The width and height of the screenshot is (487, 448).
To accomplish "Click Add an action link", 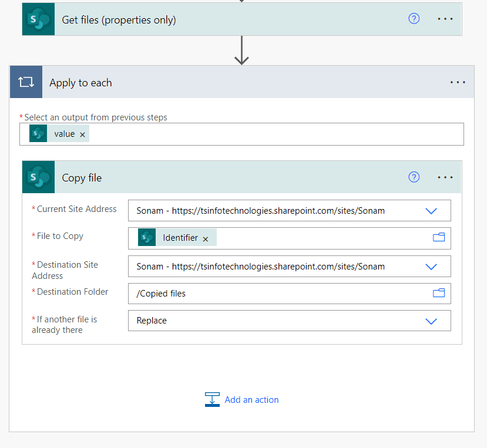I will (x=251, y=399).
